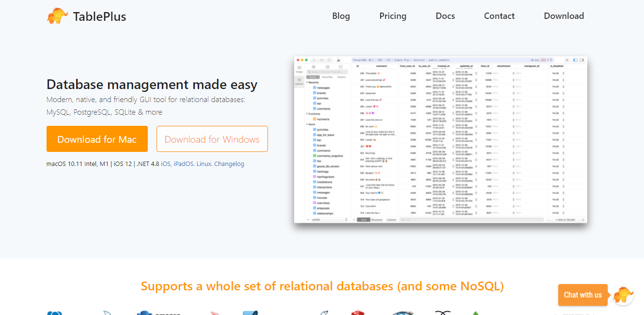
Task: Open the Docs section
Action: point(445,16)
